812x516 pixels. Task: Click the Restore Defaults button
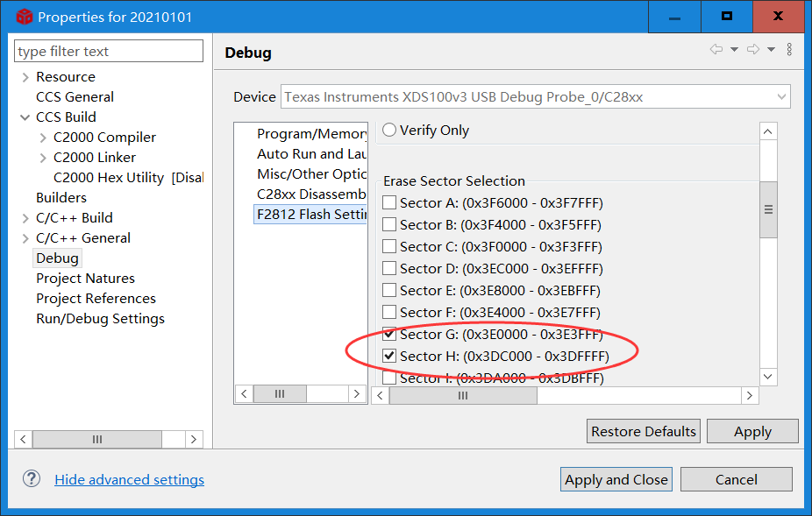tap(644, 431)
